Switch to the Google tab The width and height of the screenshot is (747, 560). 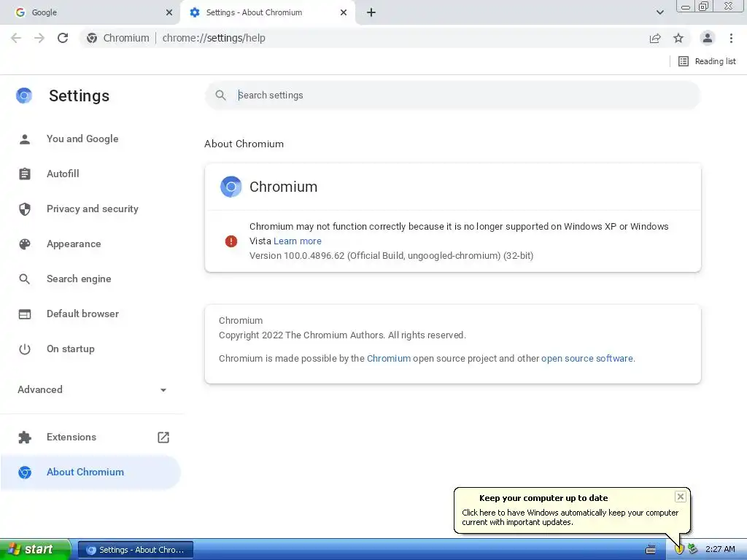point(90,12)
